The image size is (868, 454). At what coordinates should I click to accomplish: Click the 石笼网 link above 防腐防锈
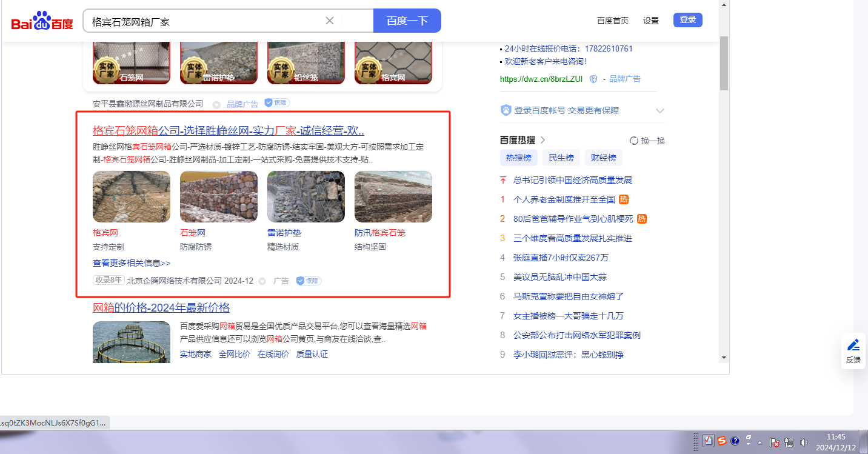tap(193, 233)
